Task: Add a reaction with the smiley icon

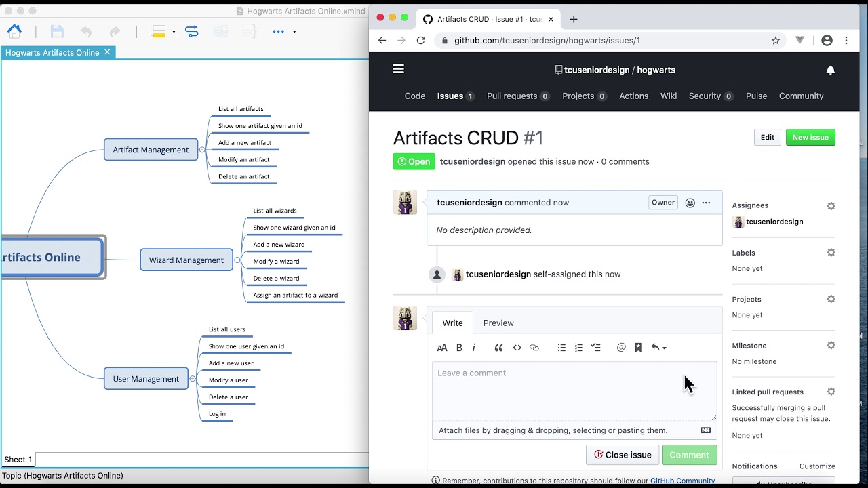Action: 690,203
